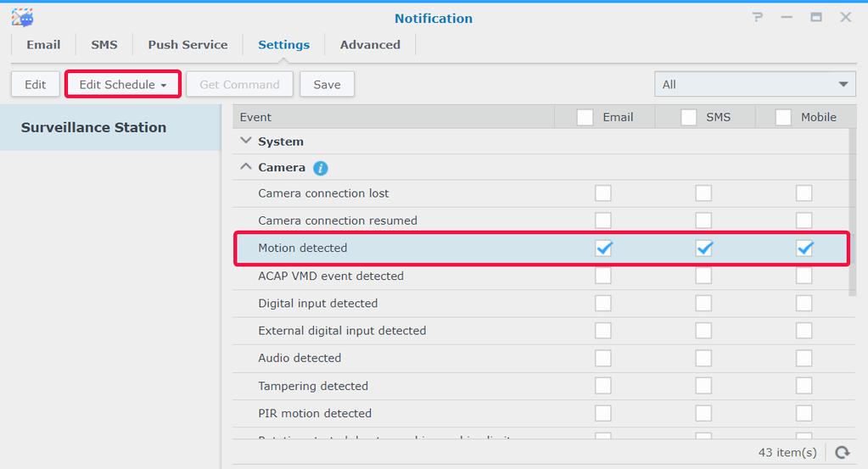Uncheck Email for Motion detected
868x469 pixels.
coord(603,248)
